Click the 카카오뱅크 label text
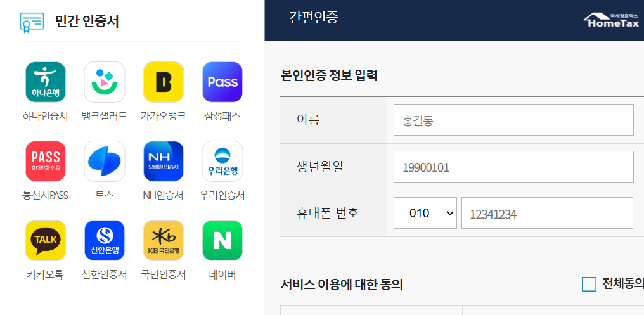Image resolution: width=644 pixels, height=315 pixels. (x=164, y=116)
